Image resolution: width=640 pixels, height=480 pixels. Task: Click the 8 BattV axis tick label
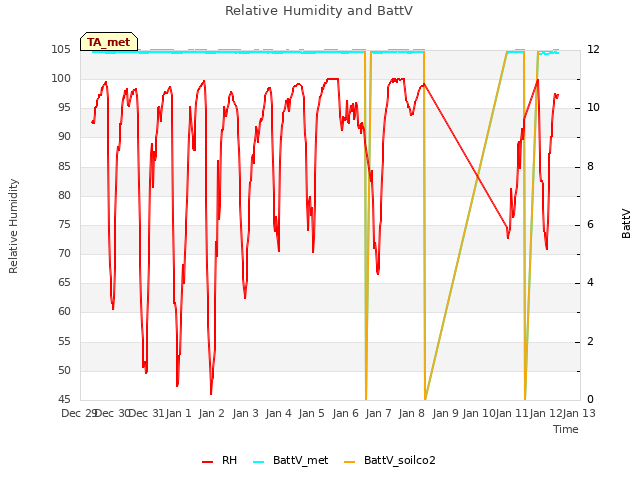[590, 167]
